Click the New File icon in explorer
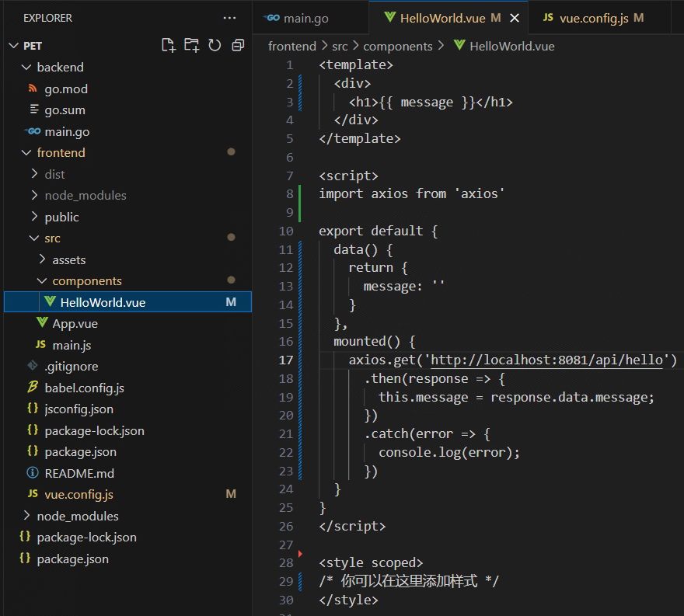Image resolution: width=684 pixels, height=616 pixels. 169,45
